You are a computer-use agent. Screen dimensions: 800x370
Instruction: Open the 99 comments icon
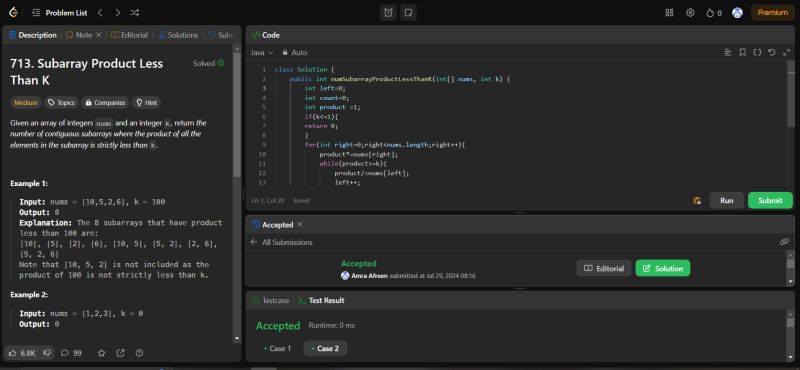[x=71, y=353]
